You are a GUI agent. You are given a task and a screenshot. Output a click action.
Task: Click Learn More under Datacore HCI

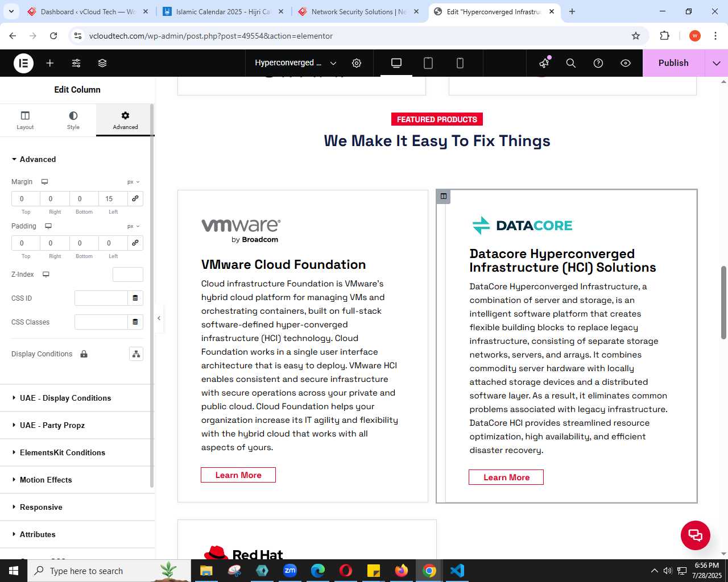click(506, 477)
